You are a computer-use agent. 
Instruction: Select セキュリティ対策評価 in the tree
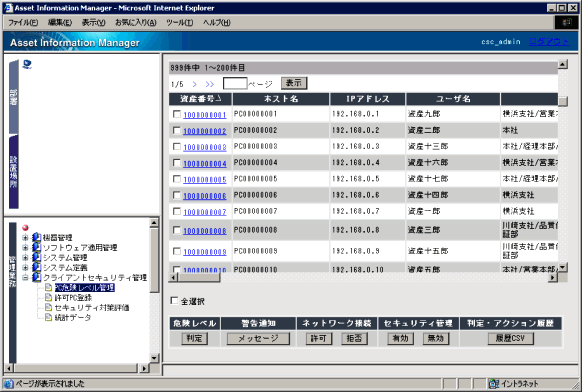(x=92, y=307)
